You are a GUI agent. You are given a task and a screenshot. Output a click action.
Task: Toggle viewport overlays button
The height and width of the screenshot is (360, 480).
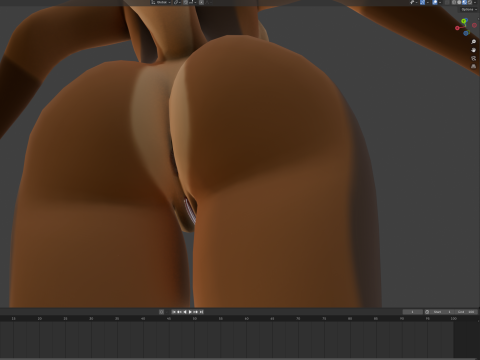tap(435, 2)
